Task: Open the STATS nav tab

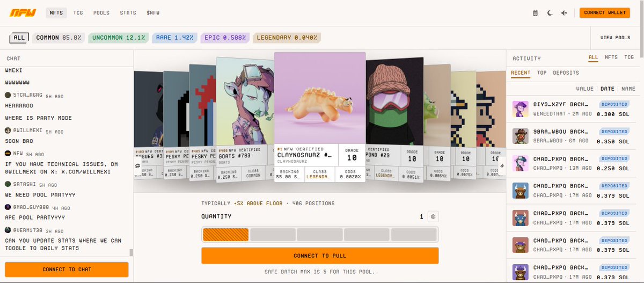Action: click(128, 12)
